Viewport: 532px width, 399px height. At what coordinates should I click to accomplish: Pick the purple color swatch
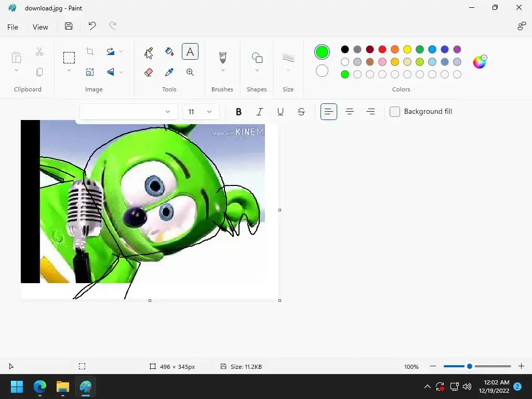click(x=457, y=49)
